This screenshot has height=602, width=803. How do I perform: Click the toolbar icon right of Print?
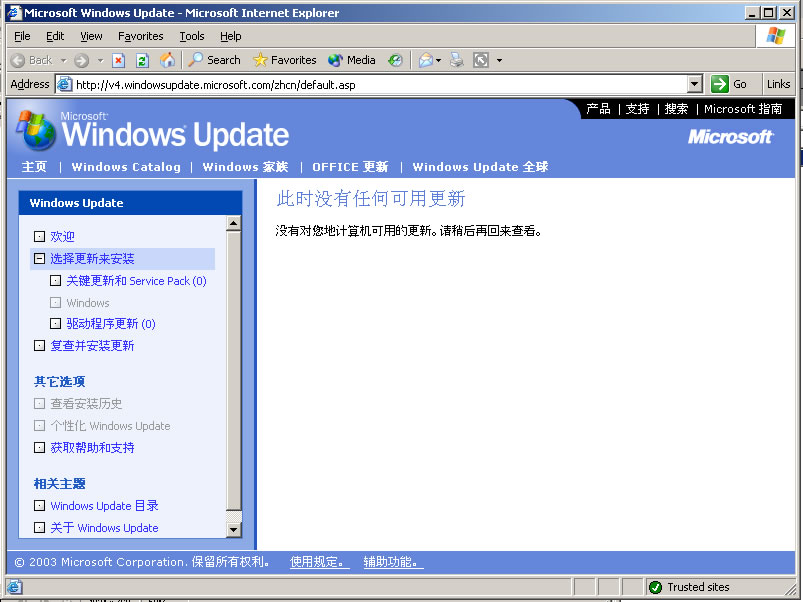(x=480, y=60)
